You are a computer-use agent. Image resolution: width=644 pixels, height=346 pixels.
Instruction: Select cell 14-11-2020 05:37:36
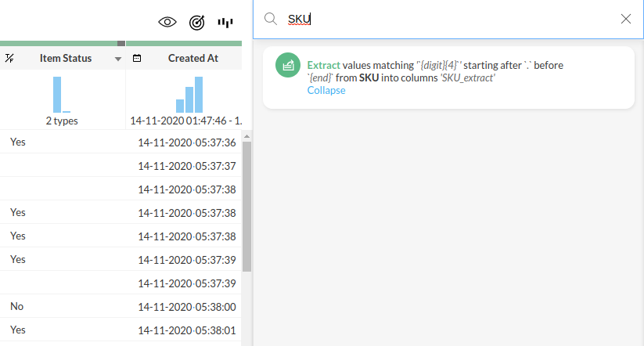pos(187,142)
